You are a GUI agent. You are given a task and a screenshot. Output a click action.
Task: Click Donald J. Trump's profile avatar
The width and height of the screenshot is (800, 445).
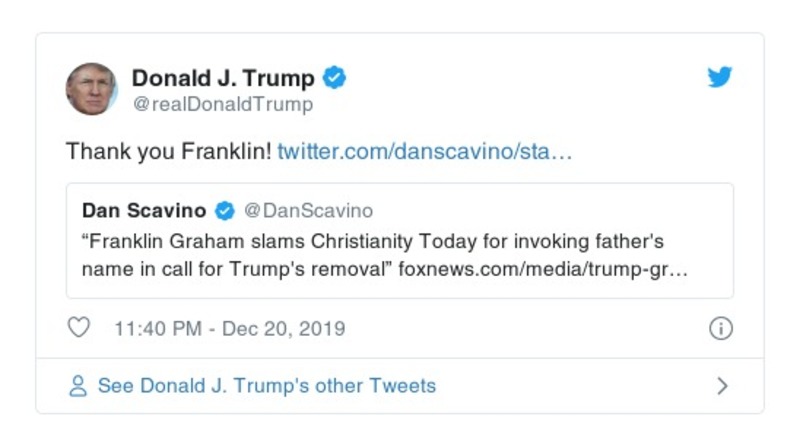pyautogui.click(x=91, y=89)
